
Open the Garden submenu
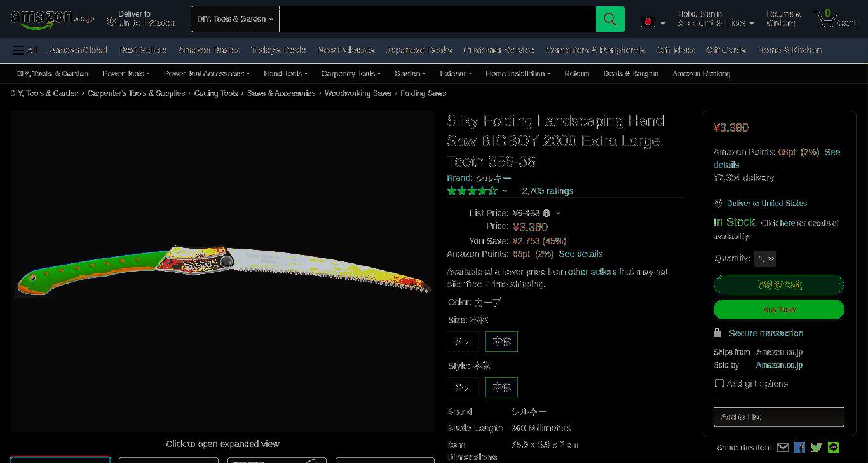(x=410, y=74)
